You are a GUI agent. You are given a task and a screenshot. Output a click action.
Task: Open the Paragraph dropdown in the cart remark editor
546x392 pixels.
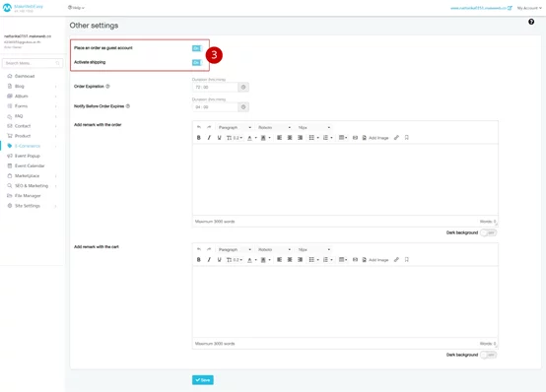(x=235, y=249)
